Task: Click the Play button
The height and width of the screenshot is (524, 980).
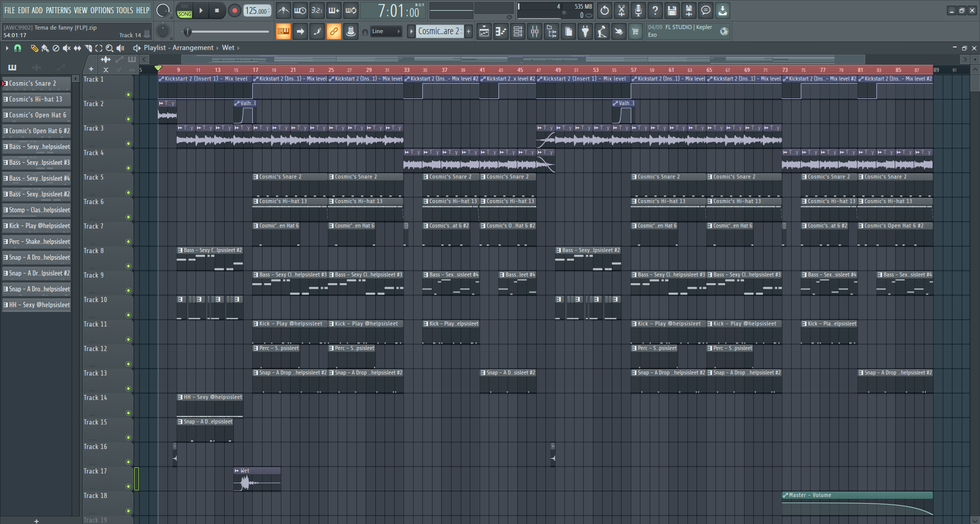Action: coord(201,10)
